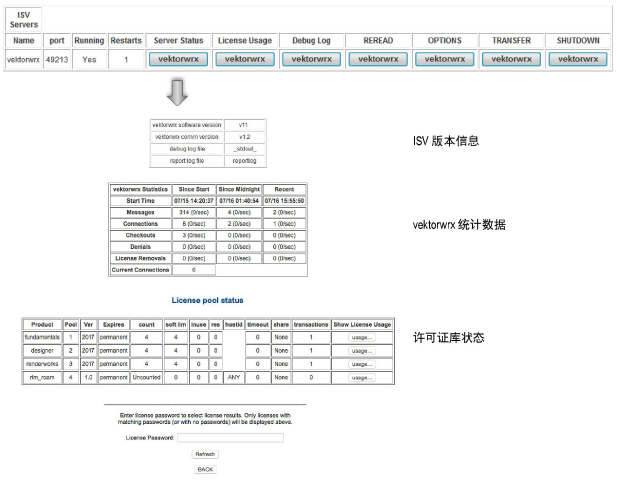Select Start Time value 07/15 14:20:37
The width and height of the screenshot is (620, 483).
194,201
